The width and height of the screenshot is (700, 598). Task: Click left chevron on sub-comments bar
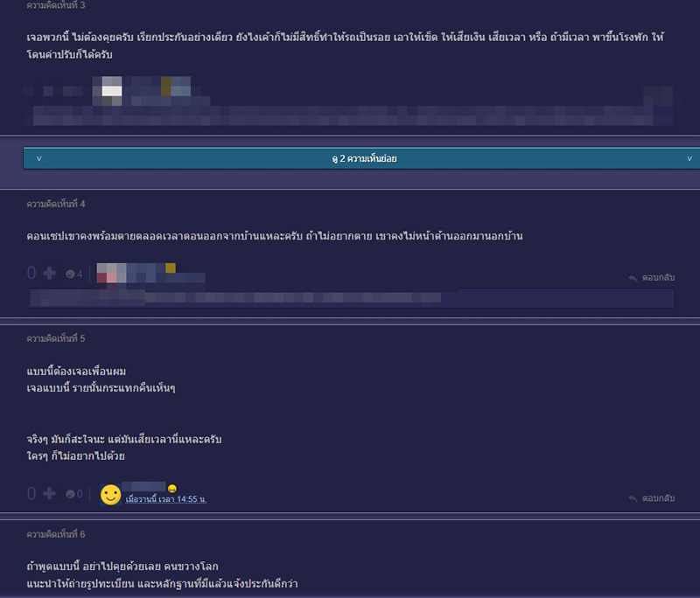point(39,158)
